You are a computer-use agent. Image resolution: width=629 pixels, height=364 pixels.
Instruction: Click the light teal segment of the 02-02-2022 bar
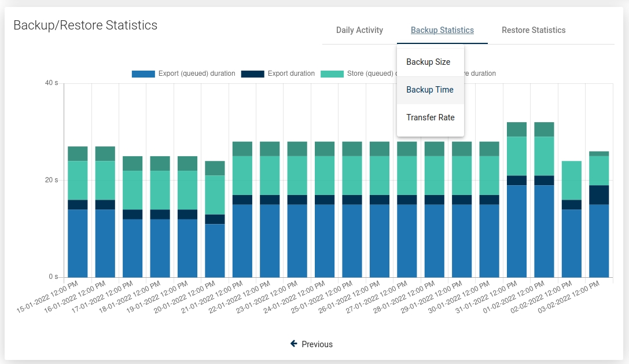click(x=572, y=180)
